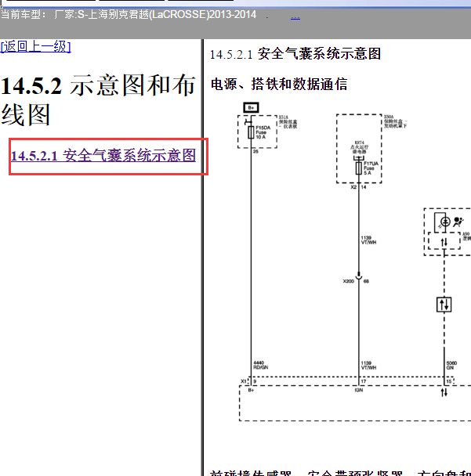Click the 返回上一级 link
The width and height of the screenshot is (471, 476).
point(35,47)
